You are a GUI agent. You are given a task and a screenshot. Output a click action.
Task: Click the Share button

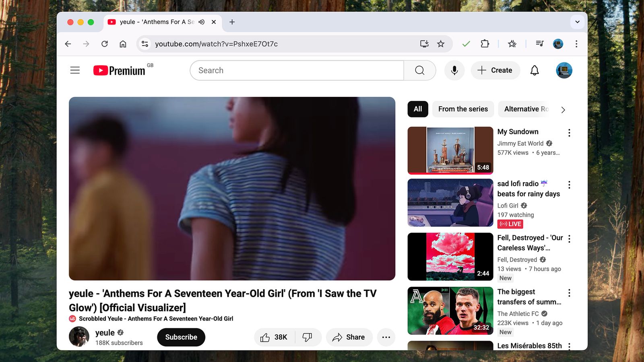349,337
